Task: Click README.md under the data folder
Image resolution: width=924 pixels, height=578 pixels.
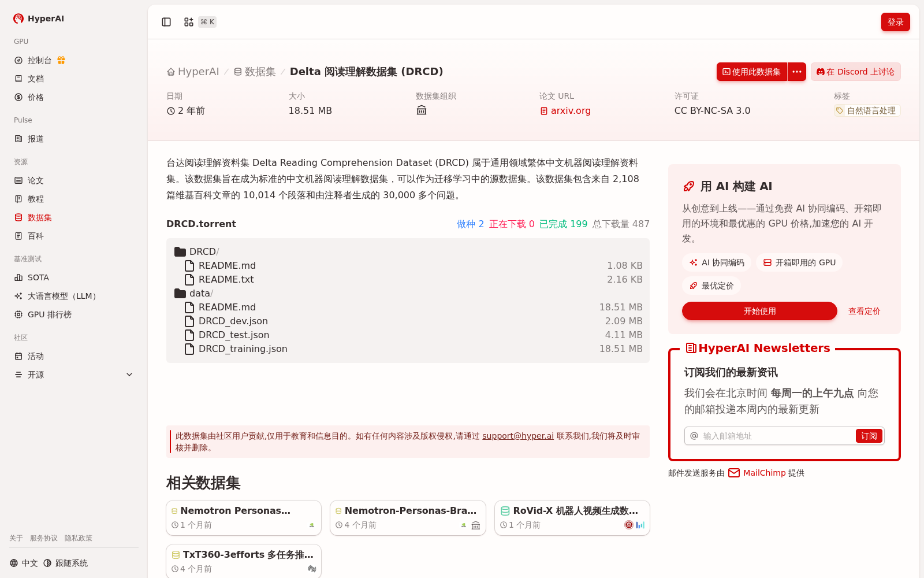Action: pyautogui.click(x=227, y=307)
